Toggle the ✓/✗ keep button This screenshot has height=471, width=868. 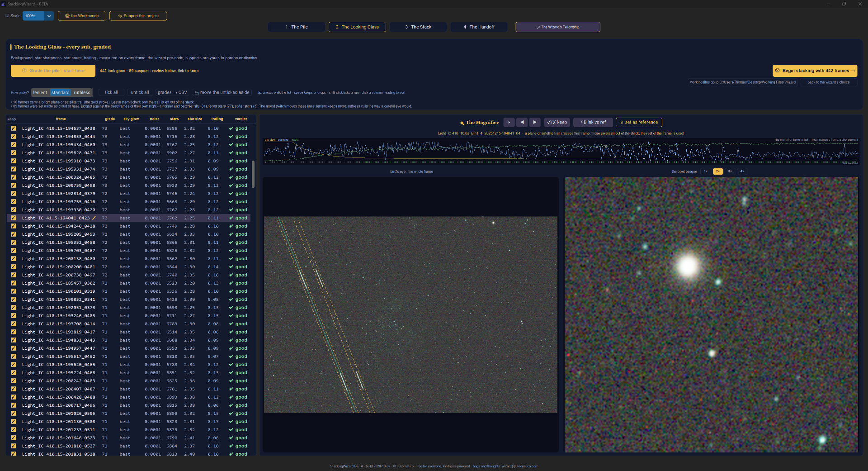point(557,122)
